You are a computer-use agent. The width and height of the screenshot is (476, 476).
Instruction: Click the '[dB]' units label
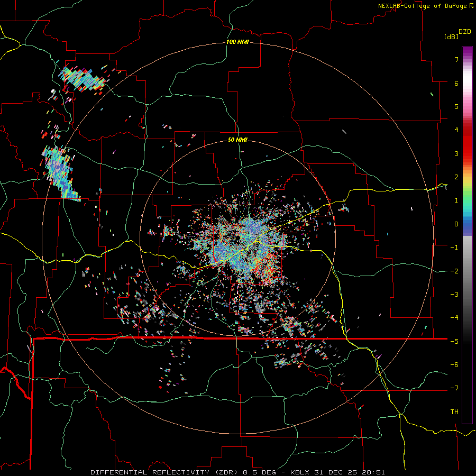tap(451, 36)
